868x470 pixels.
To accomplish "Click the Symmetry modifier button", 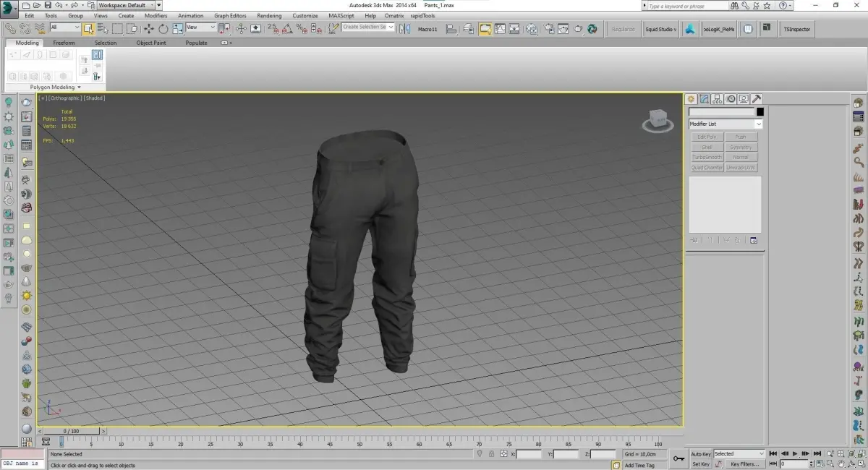I will pyautogui.click(x=741, y=148).
